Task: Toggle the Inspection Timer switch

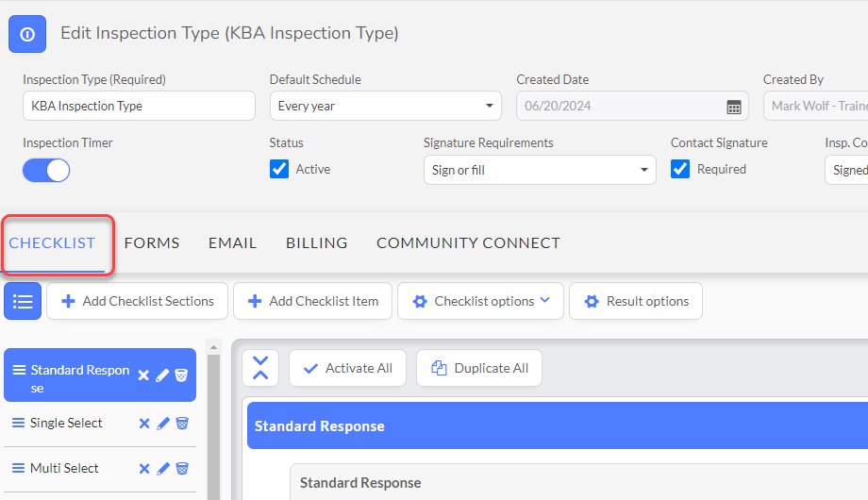Action: pyautogui.click(x=46, y=170)
